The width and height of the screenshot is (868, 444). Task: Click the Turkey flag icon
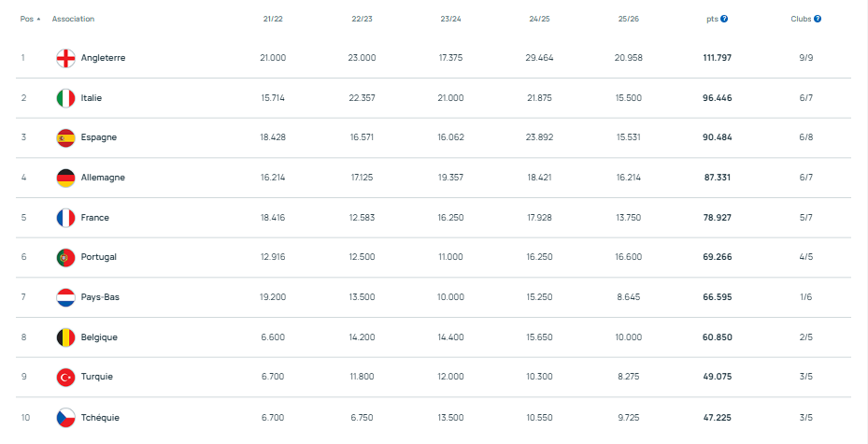[65, 377]
